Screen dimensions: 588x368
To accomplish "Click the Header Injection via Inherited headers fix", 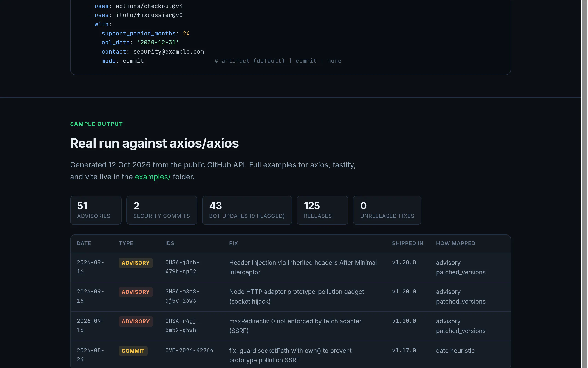I will tap(303, 267).
